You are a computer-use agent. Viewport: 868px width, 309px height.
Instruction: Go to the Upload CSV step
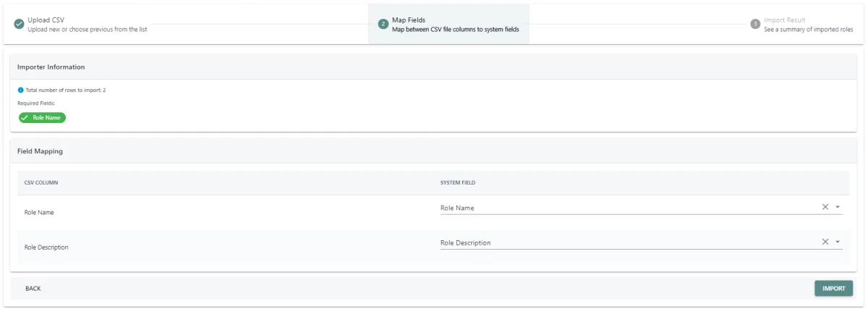[81, 24]
